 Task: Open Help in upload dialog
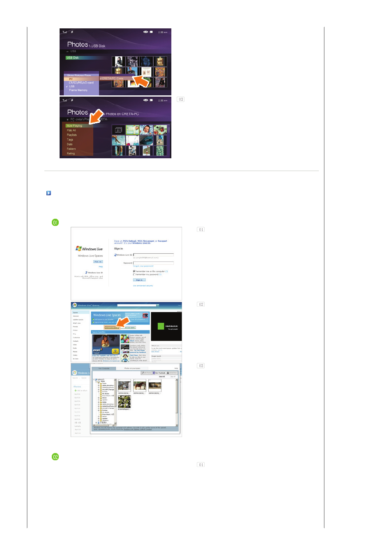[x=176, y=368]
